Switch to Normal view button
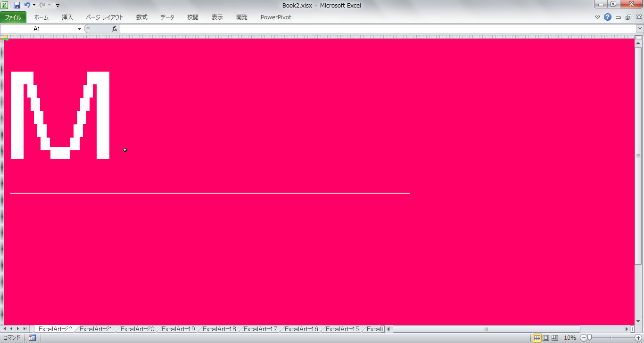This screenshot has height=343, width=644. (x=537, y=338)
